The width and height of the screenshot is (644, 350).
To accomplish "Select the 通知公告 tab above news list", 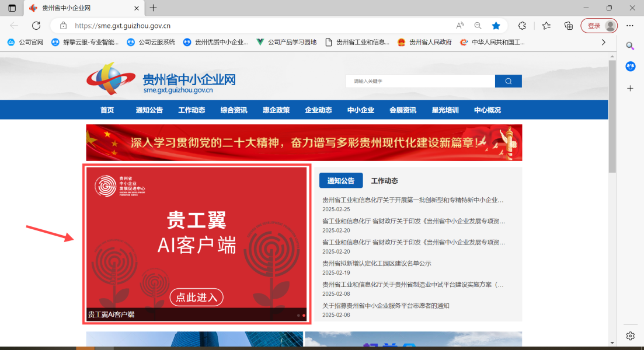I will click(341, 180).
